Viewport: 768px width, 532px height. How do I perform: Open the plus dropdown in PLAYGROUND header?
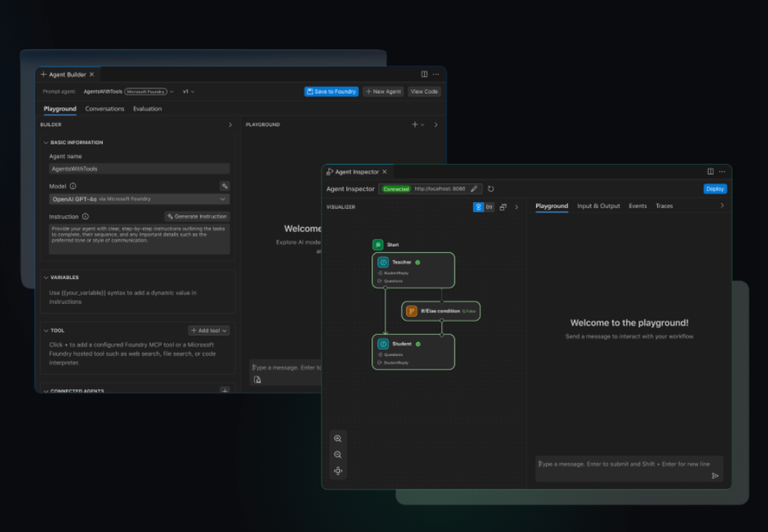tap(417, 125)
